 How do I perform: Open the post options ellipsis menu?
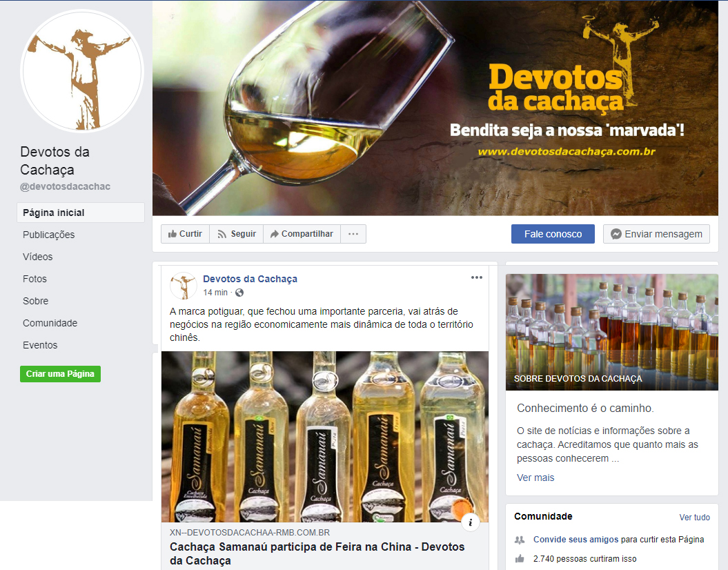[477, 277]
